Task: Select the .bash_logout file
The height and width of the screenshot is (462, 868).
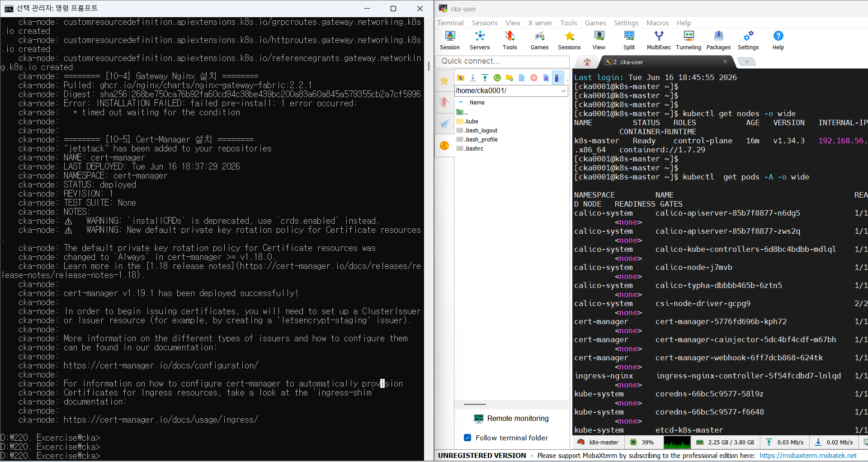Action: [x=477, y=130]
